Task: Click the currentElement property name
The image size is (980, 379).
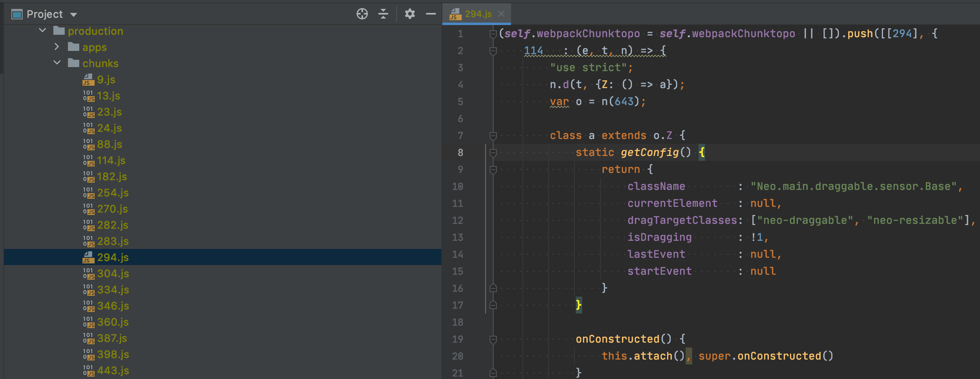Action: point(672,203)
